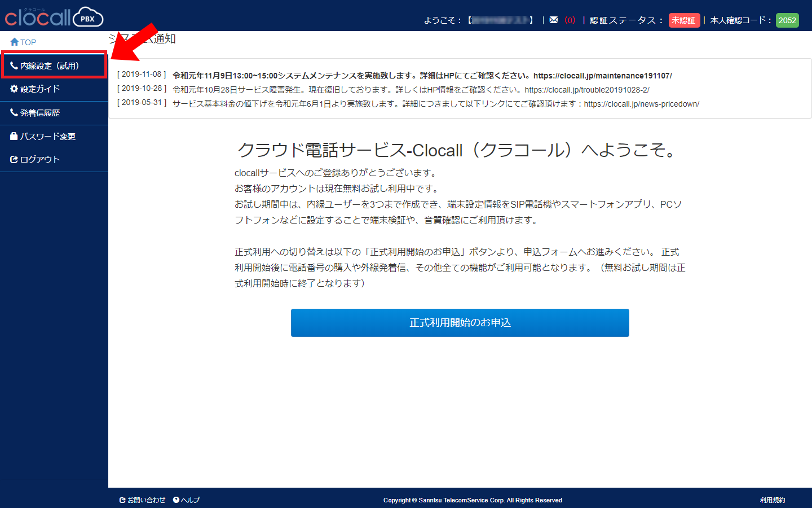Click the ようこそ welcome text in header
The height and width of the screenshot is (508, 812).
coord(443,20)
